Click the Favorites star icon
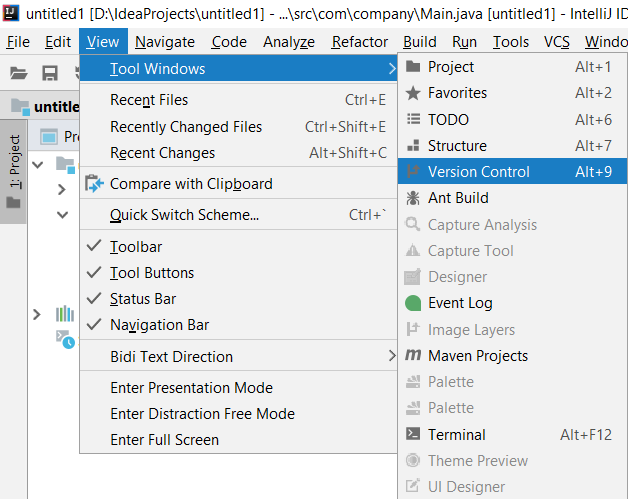The height and width of the screenshot is (499, 628). coord(413,93)
